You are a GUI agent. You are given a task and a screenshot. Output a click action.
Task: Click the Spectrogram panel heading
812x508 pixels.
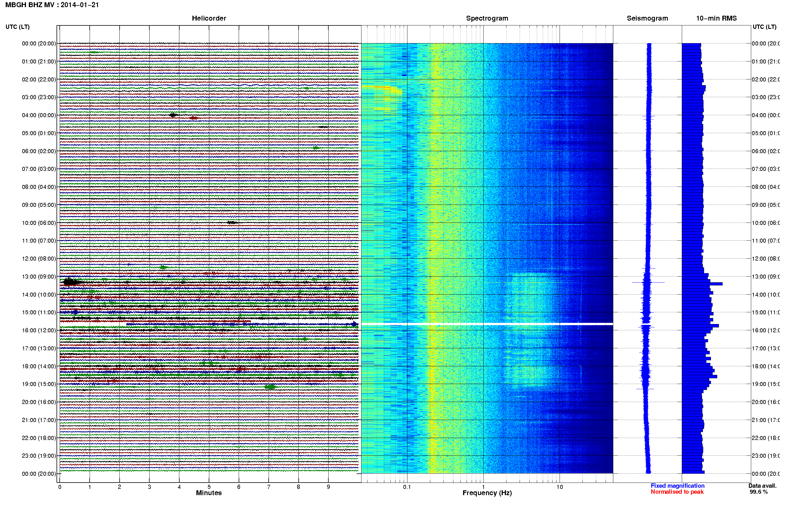point(487,19)
